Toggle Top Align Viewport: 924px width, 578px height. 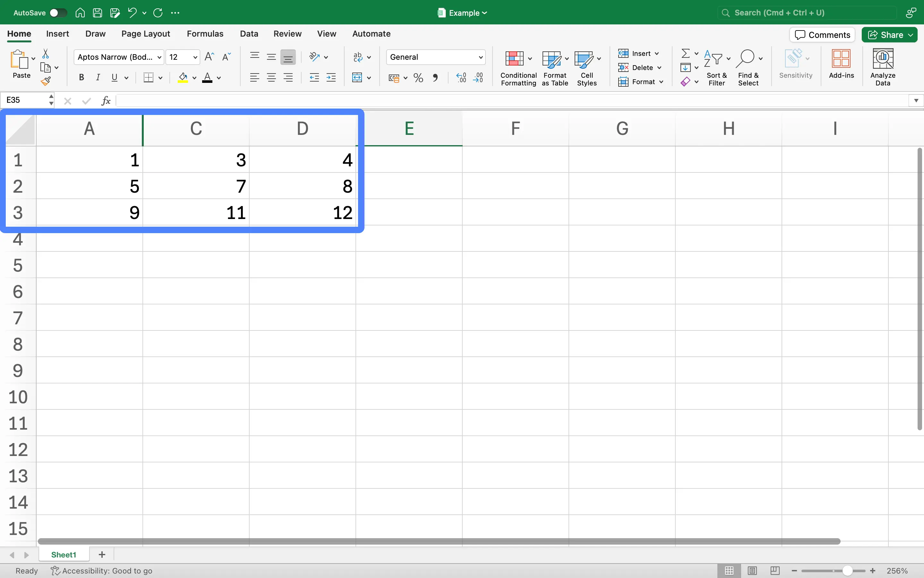coord(255,57)
